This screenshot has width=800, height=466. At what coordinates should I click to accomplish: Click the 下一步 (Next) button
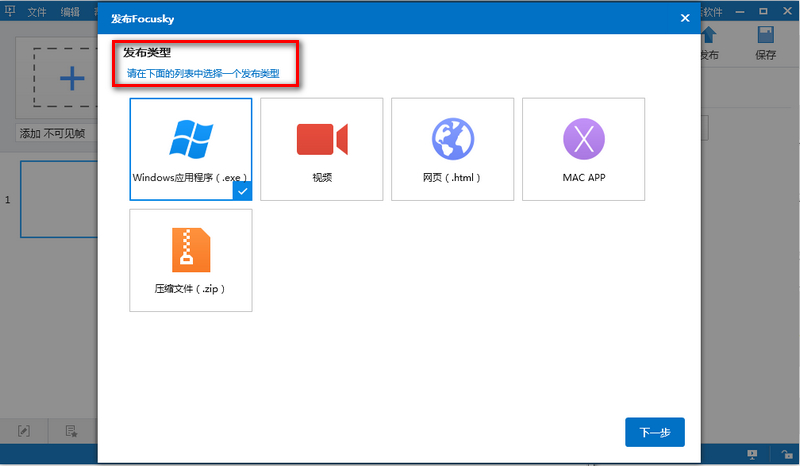[x=654, y=432]
